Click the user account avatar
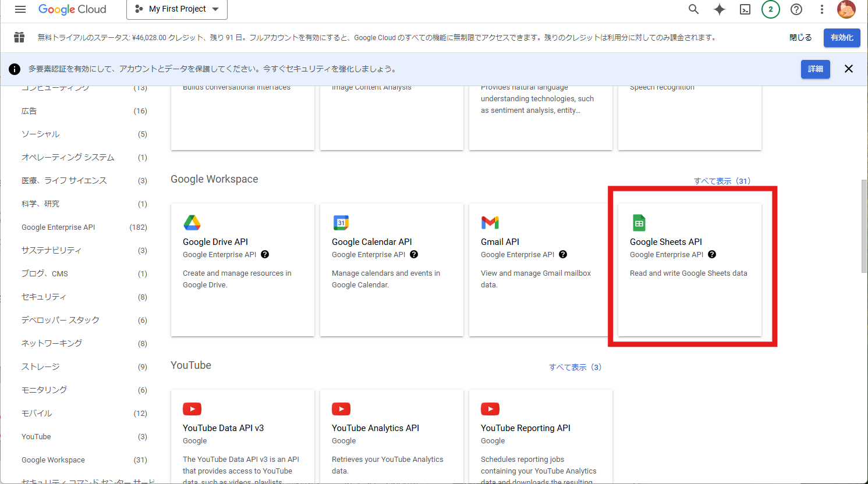The height and width of the screenshot is (484, 868). [x=846, y=9]
